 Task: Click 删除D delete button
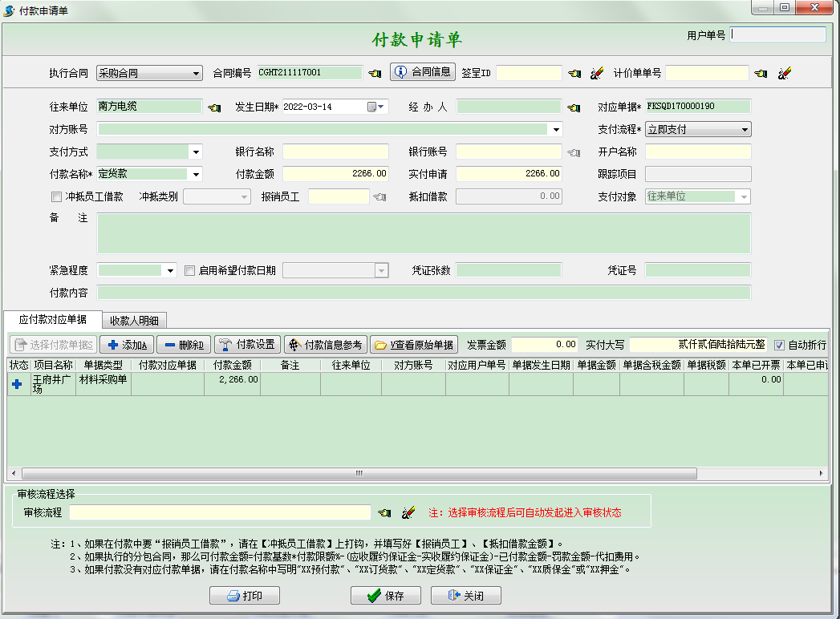coord(184,345)
